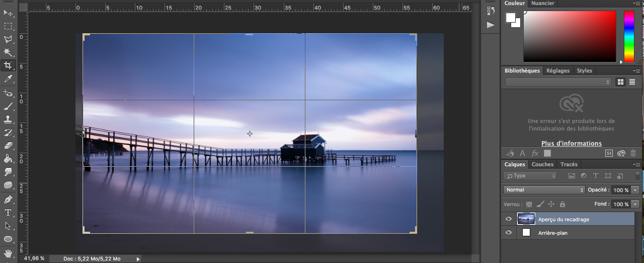644x263 pixels.
Task: Click the rainbow hue slider strip
Action: pos(629,36)
